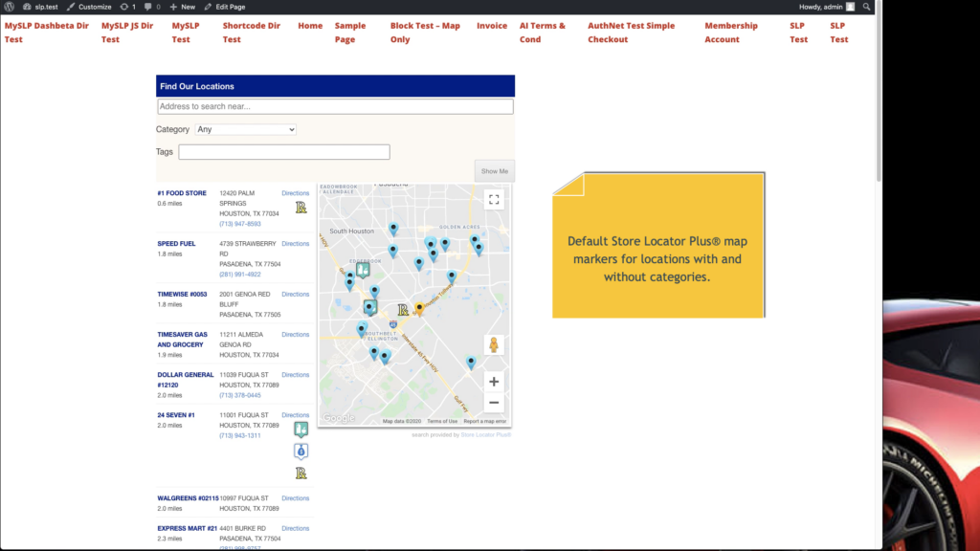Click the teal grocery icon under 24 SEVEN #1

301,430
